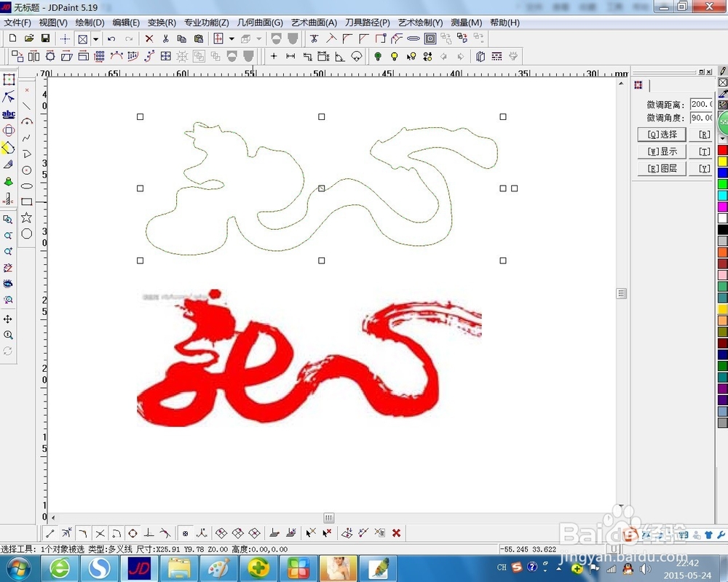Open the dropdown next to selection mode icon

95,39
